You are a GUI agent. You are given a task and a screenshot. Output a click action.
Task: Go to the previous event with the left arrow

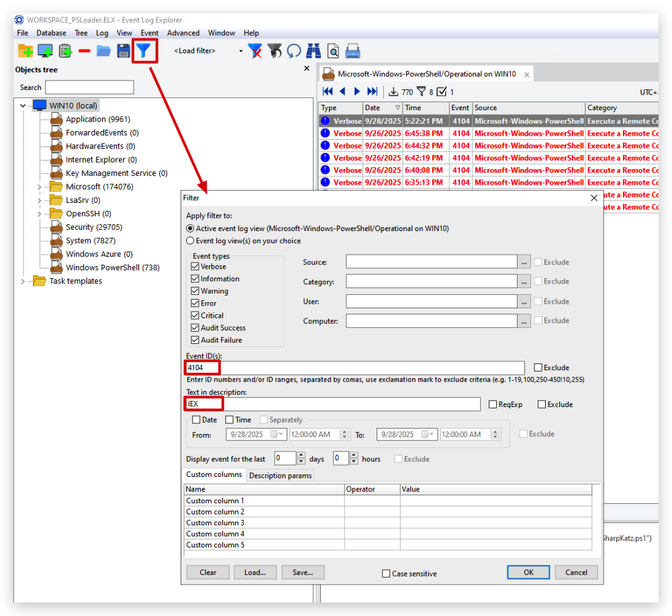click(x=342, y=91)
